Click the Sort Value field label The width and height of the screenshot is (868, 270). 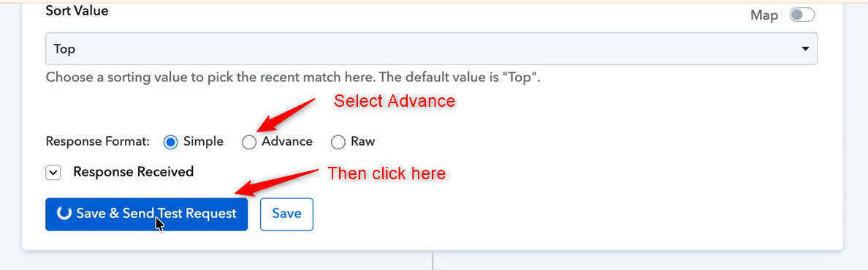[77, 10]
